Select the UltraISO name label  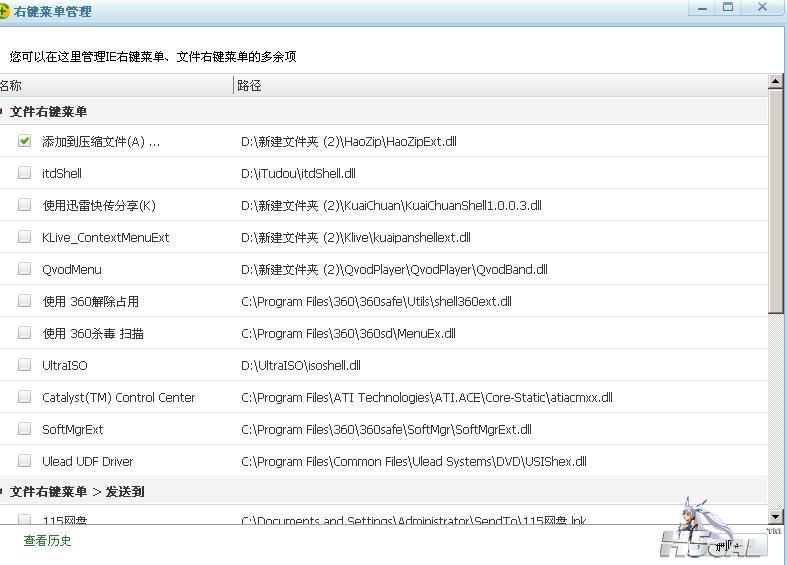coord(65,365)
